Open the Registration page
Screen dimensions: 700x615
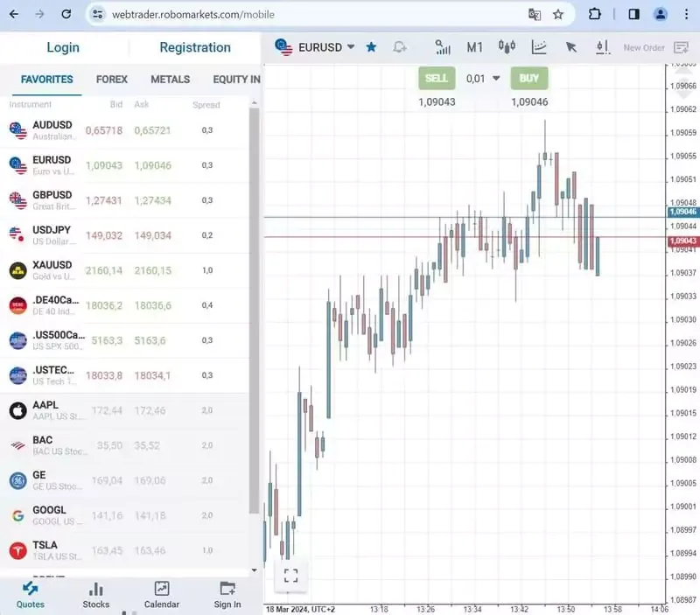pos(195,47)
